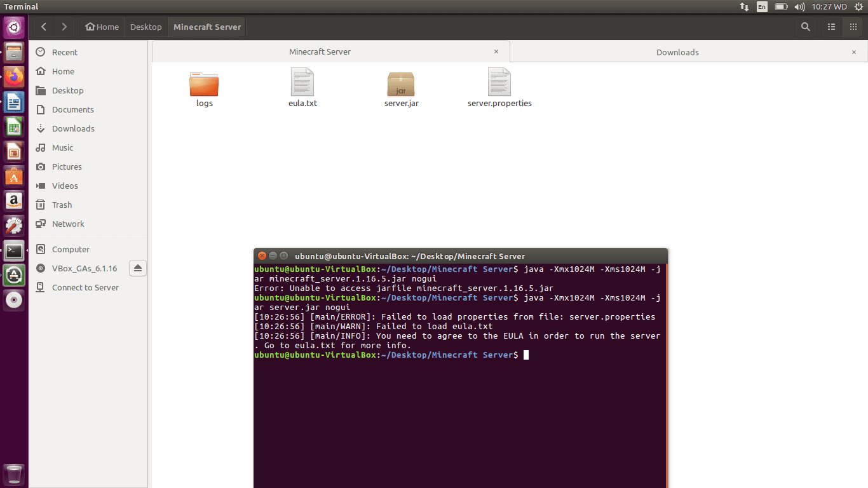This screenshot has width=868, height=488.
Task: Switch to the Minecraft Server tab
Action: [320, 52]
